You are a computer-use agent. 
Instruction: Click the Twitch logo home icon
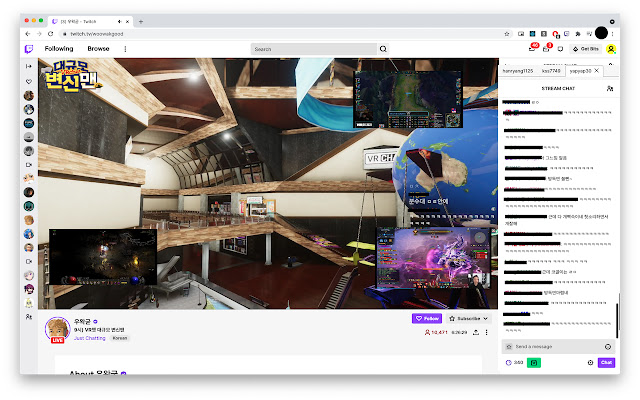[x=29, y=49]
